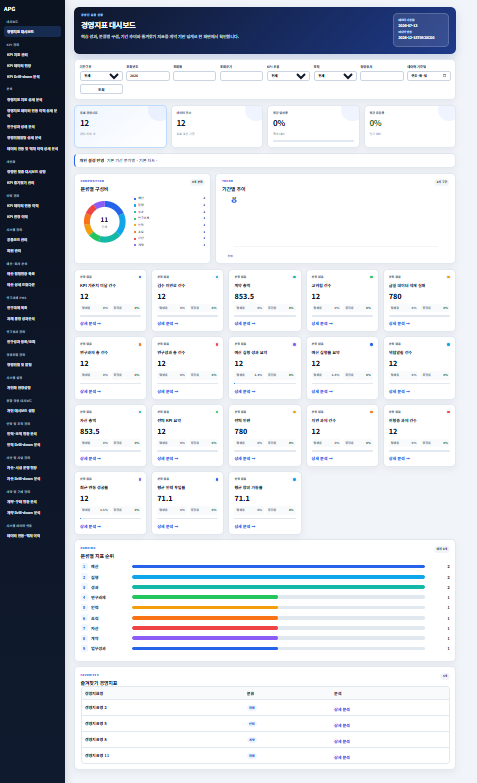This screenshot has width=477, height=783.
Task: Open the leftmost dropdown in the filter bar
Action: point(101,76)
